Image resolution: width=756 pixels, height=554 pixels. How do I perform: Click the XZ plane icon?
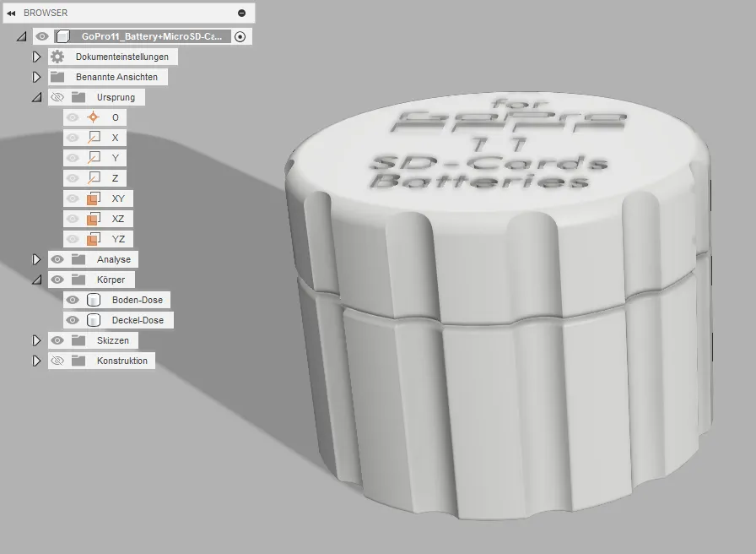coord(94,219)
